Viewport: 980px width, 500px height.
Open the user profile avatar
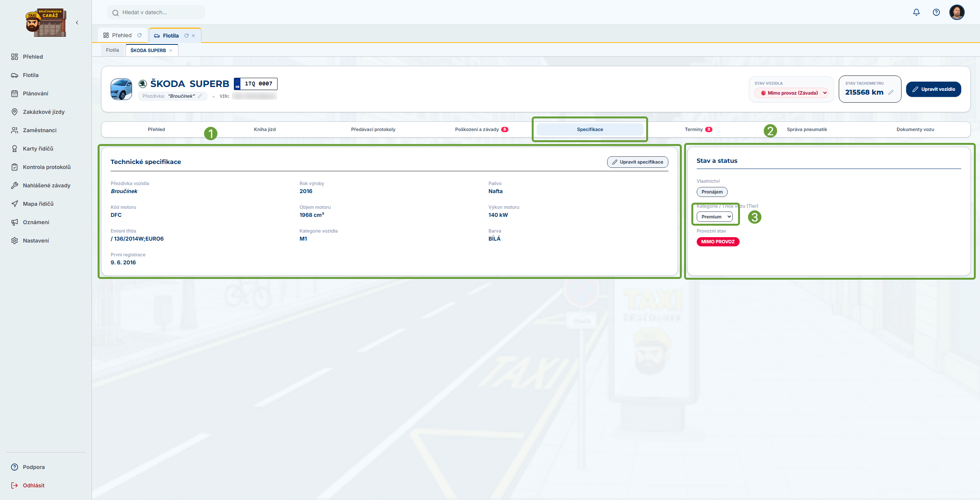click(x=957, y=12)
